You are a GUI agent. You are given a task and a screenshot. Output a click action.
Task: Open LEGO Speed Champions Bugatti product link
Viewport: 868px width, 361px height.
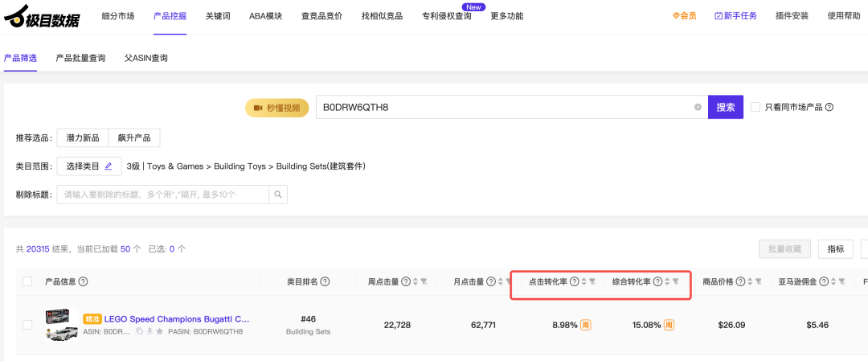177,319
